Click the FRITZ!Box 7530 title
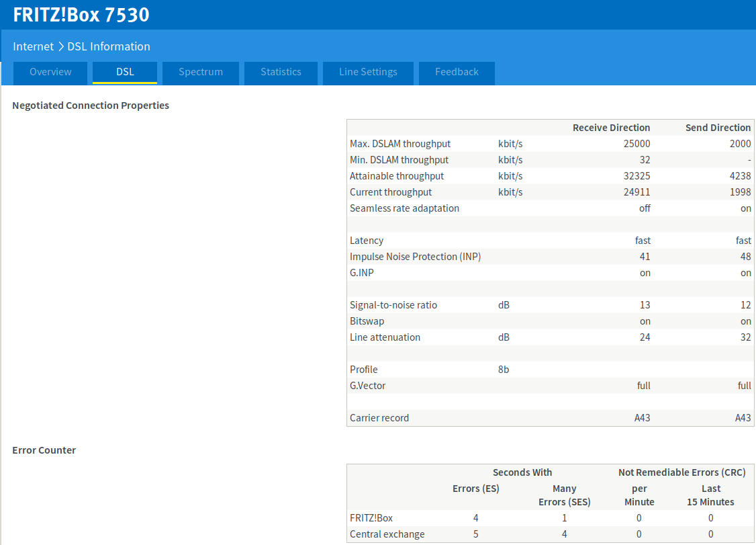 tap(81, 15)
